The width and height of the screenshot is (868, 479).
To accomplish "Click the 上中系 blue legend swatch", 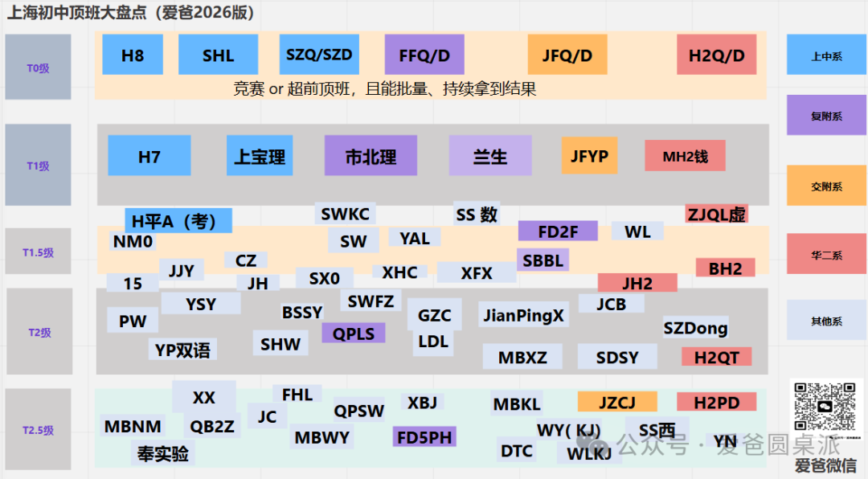I will [x=826, y=55].
